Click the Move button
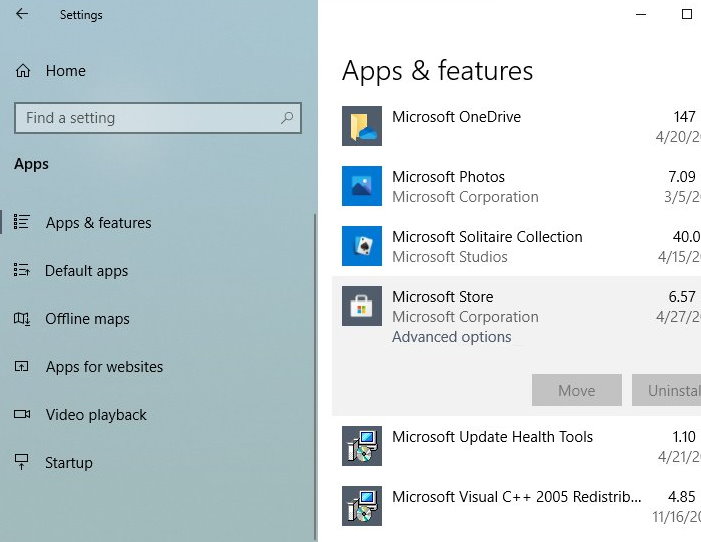The image size is (701, 542). [577, 390]
